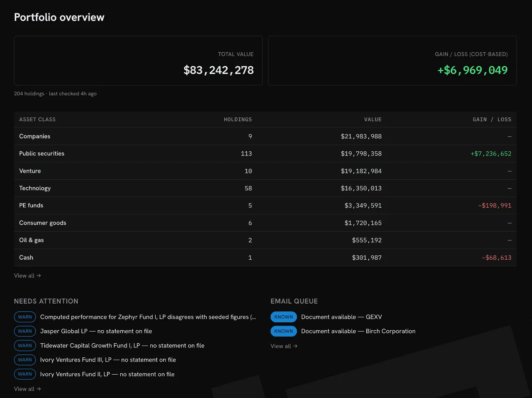This screenshot has width=532, height=398.
Task: Click the NEEDS ATTENTION section heading
Action: click(46, 301)
